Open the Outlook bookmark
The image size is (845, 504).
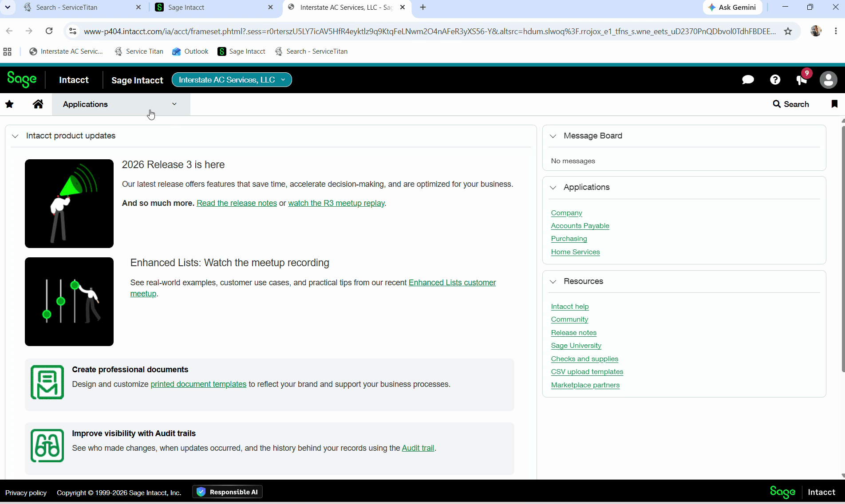(190, 51)
